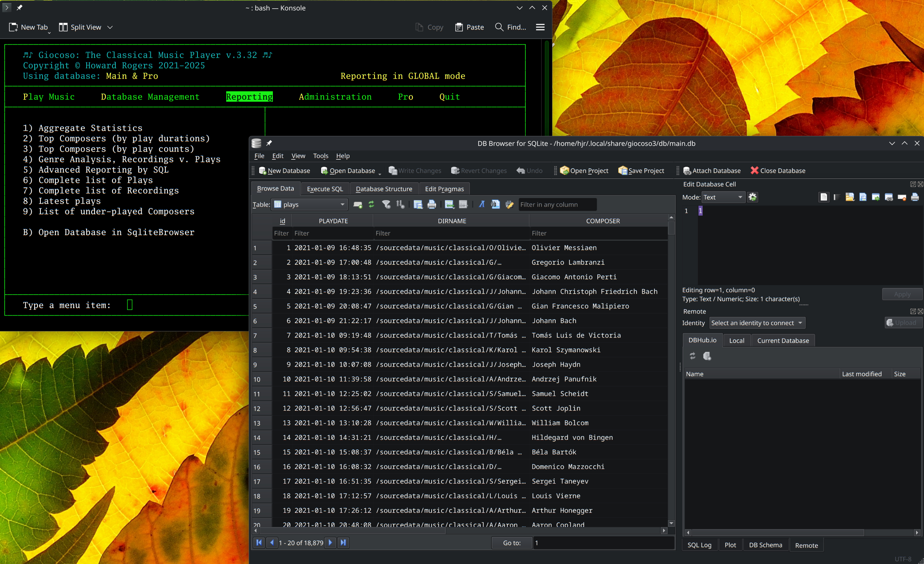Set the edited cell to NULL
924x564 pixels.
(x=902, y=197)
